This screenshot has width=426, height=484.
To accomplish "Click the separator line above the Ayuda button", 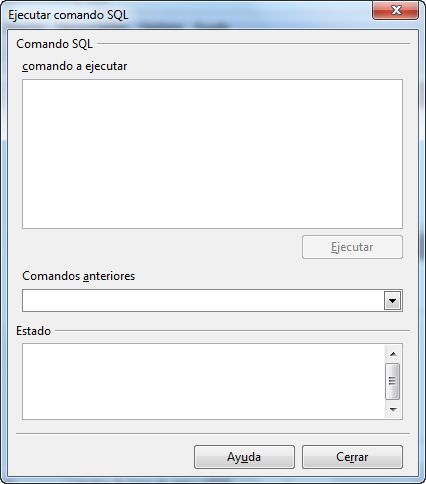I will (x=213, y=434).
